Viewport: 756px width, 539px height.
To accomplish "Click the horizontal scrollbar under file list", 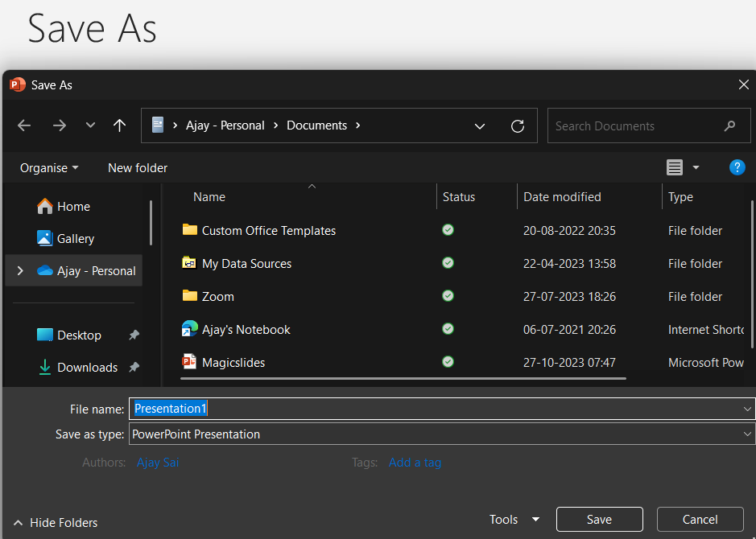I will [403, 377].
